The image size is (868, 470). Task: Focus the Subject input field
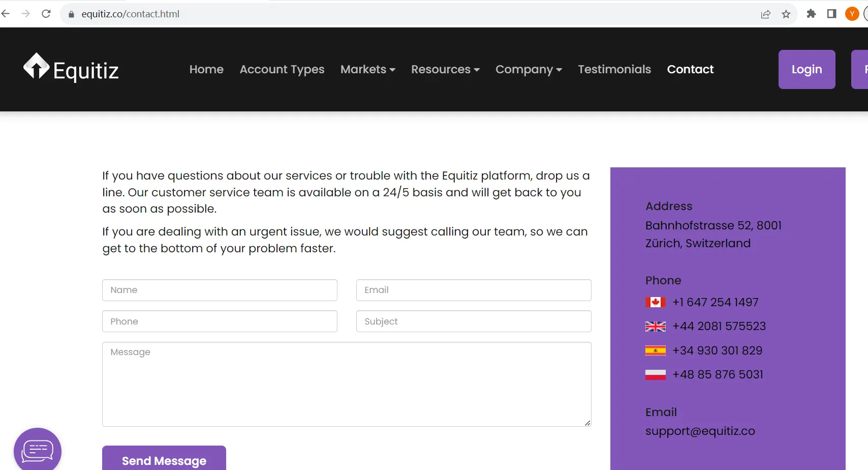point(474,321)
